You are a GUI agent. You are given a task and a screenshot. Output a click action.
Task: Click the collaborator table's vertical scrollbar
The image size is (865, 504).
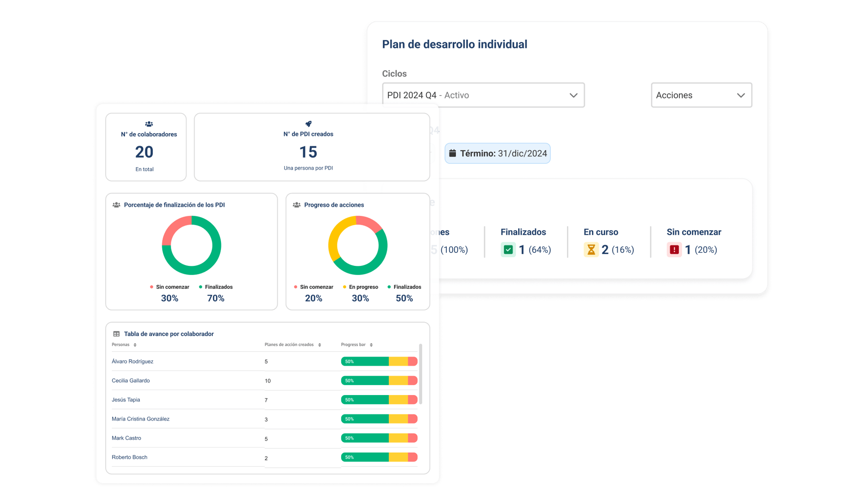pyautogui.click(x=421, y=374)
